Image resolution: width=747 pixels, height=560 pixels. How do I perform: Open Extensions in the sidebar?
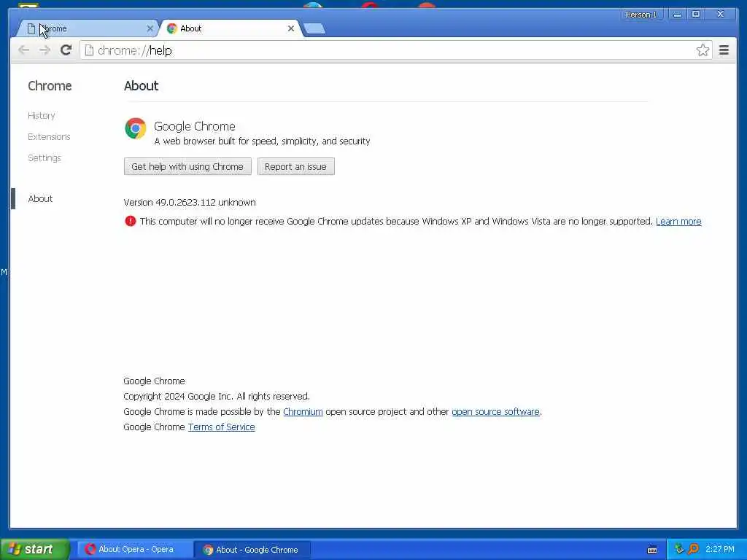49,136
